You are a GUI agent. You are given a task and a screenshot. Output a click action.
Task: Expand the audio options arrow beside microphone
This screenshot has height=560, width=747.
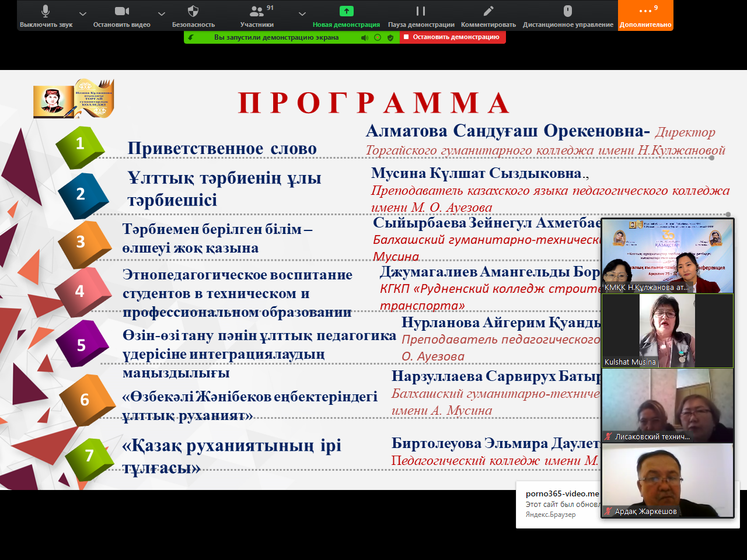click(83, 13)
